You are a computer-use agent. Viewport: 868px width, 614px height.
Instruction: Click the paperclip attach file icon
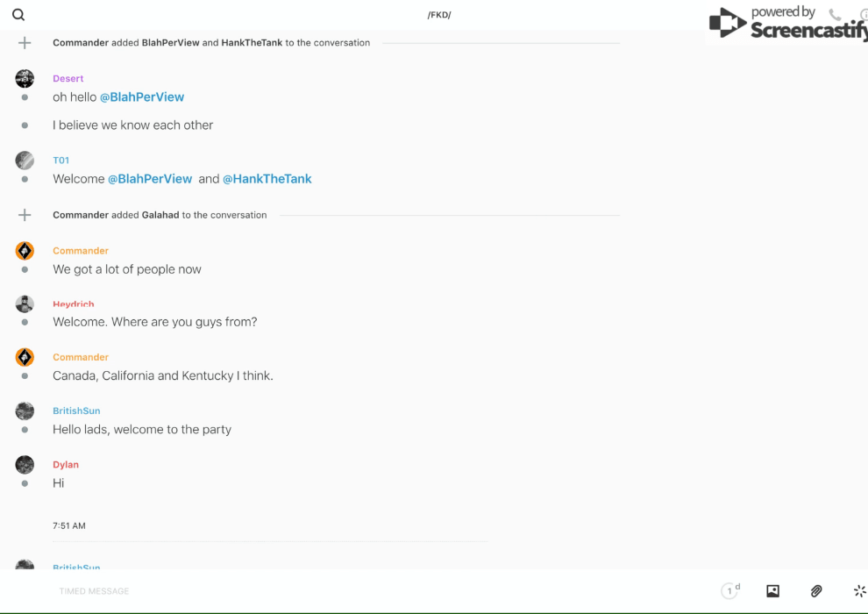(816, 591)
